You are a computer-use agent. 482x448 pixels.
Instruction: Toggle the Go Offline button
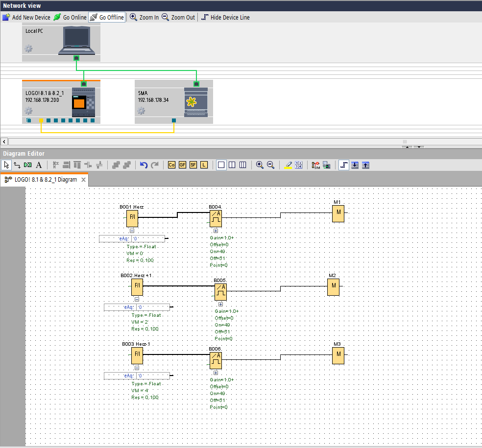(107, 17)
